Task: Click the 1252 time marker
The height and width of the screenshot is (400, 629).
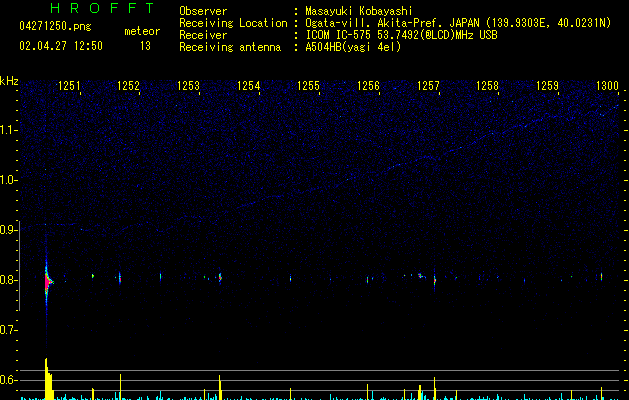Action: tap(128, 85)
